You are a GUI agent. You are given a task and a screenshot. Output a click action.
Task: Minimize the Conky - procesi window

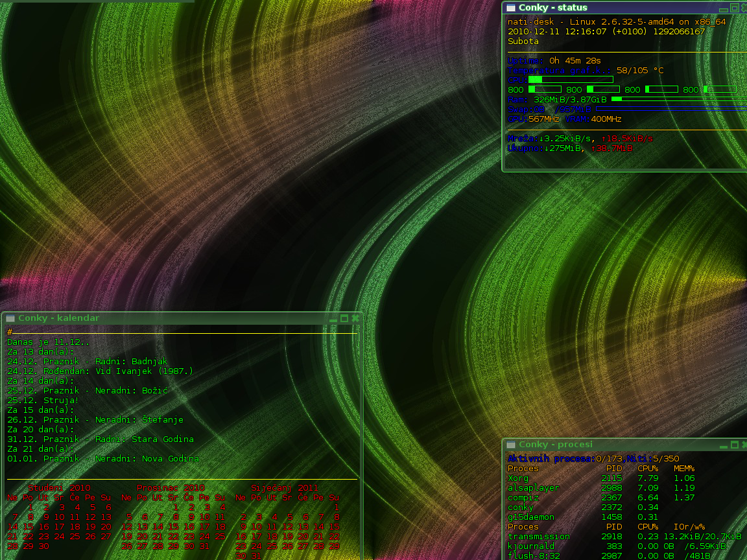[723, 445]
